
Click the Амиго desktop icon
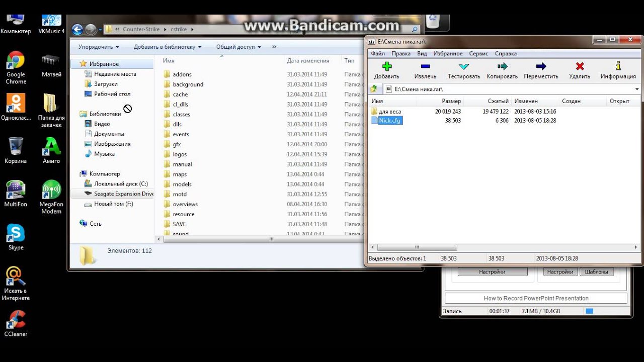pyautogui.click(x=51, y=146)
